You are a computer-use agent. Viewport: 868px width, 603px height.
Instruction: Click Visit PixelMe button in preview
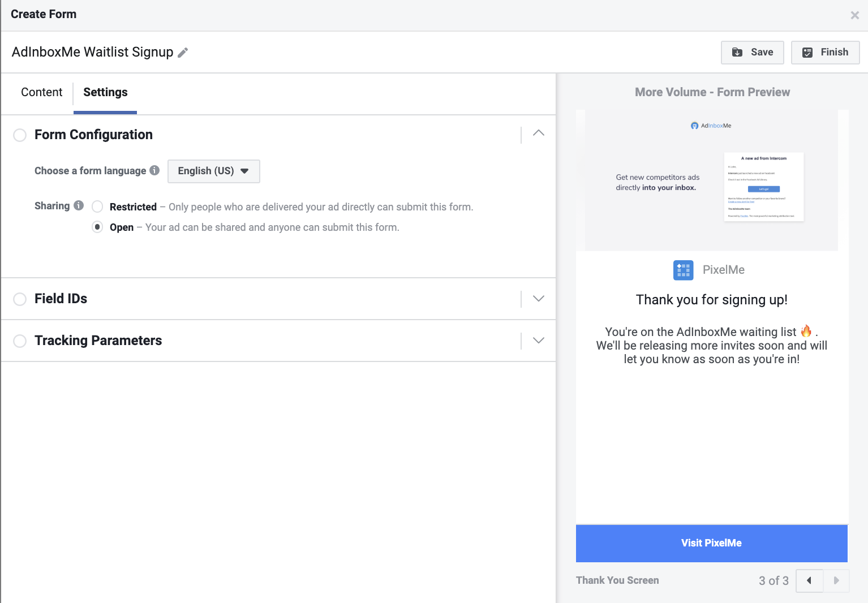(711, 543)
